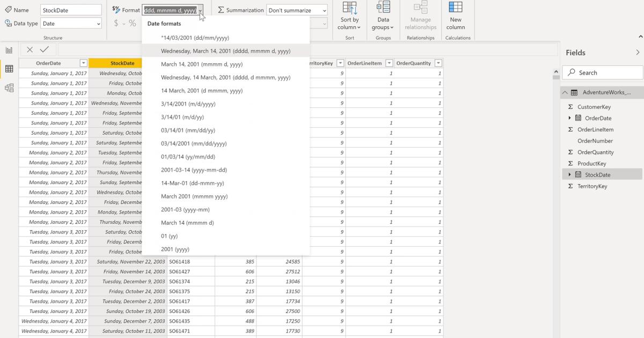Switch to Model view in left sidebar
644x338 pixels.
pos(9,87)
